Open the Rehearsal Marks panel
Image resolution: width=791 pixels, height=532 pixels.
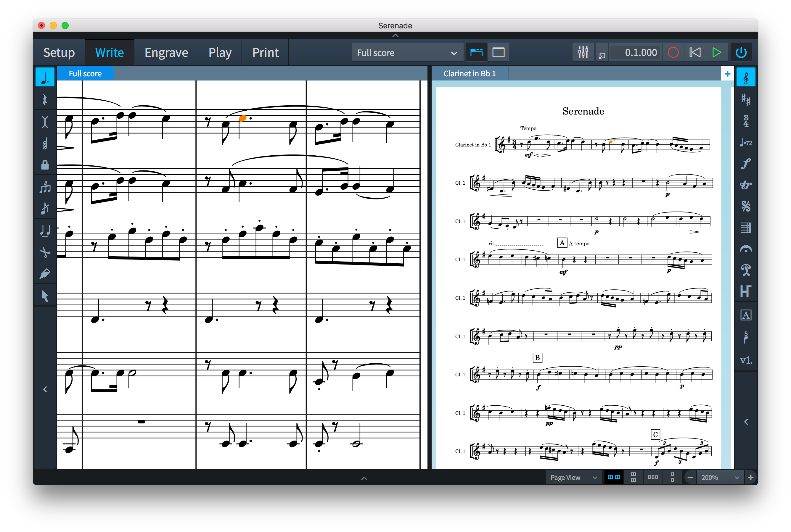(x=745, y=315)
